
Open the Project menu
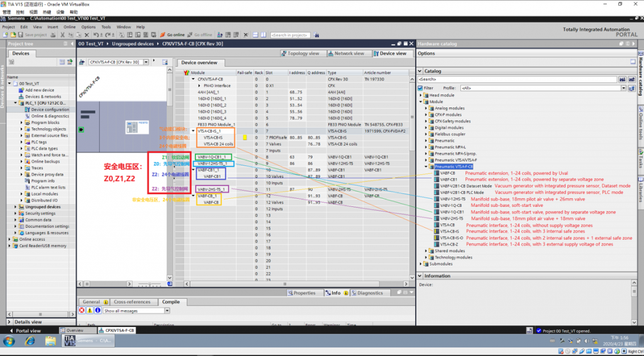9,27
